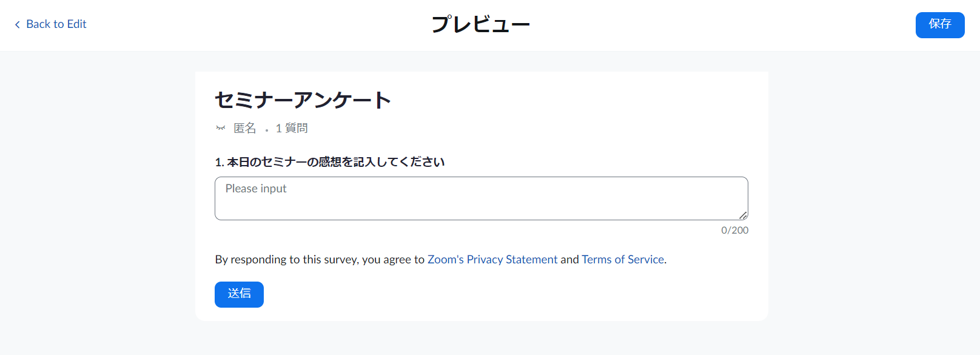This screenshot has width=980, height=355.
Task: Save the survey with 保存 button
Action: tap(940, 25)
